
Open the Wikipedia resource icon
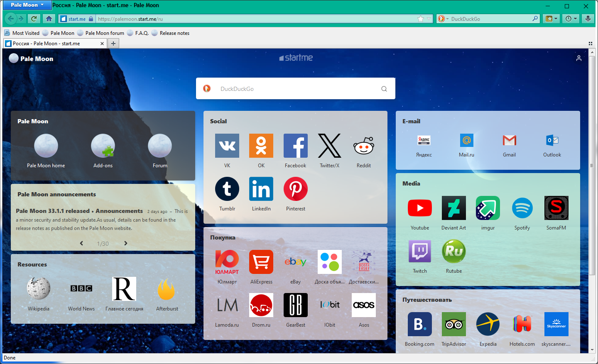(39, 288)
